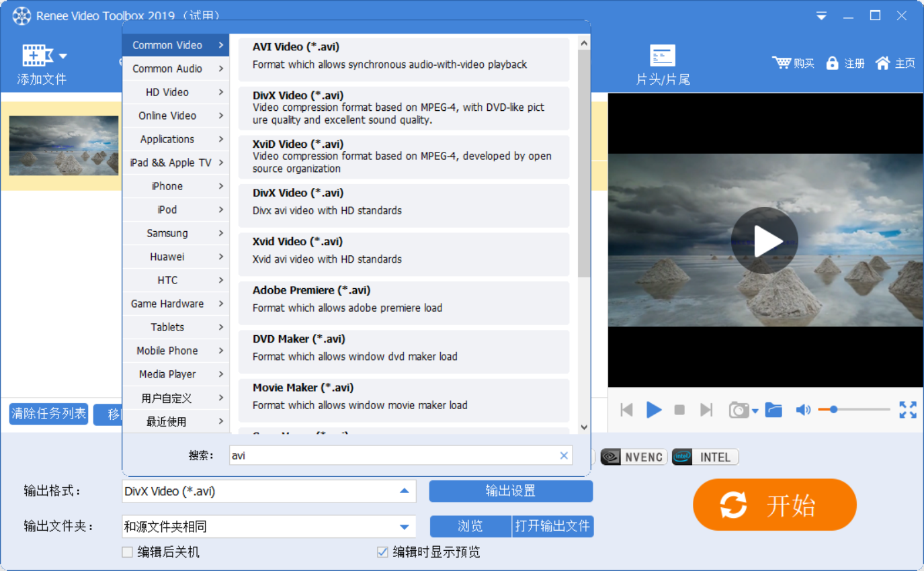Viewport: 924px width, 571px height.
Task: Click the Add Files (添加文件) icon
Action: [37, 56]
